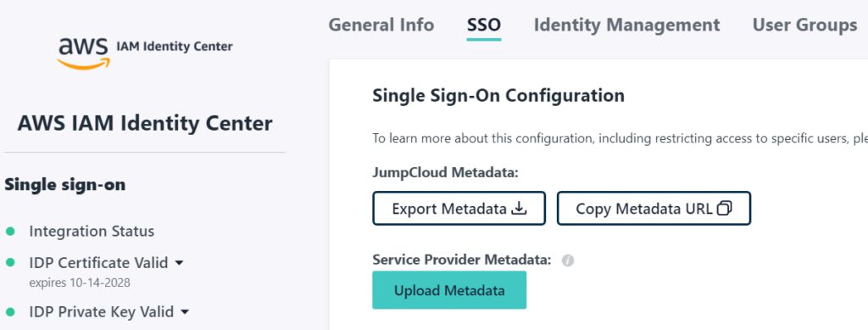Click the green dot beside IDP Private Key Valid
This screenshot has width=868, height=330.
(10, 311)
